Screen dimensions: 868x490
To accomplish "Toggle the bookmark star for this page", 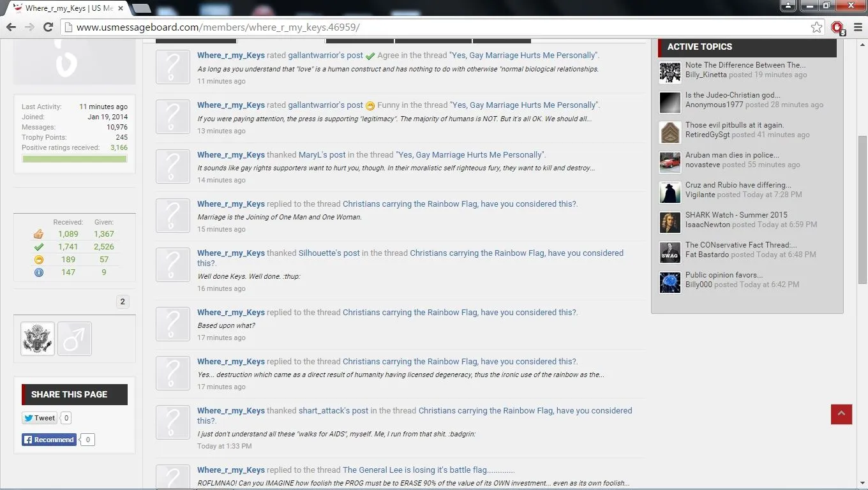I will (817, 27).
